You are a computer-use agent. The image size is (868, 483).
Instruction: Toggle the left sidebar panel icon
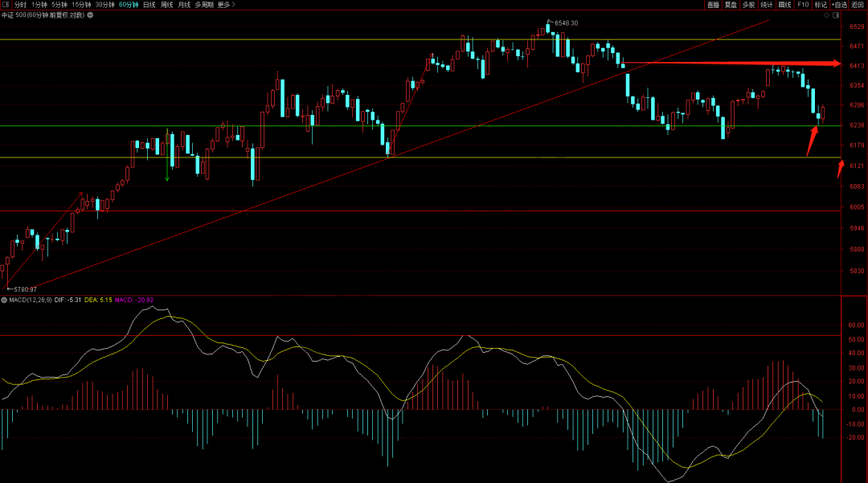coord(6,5)
